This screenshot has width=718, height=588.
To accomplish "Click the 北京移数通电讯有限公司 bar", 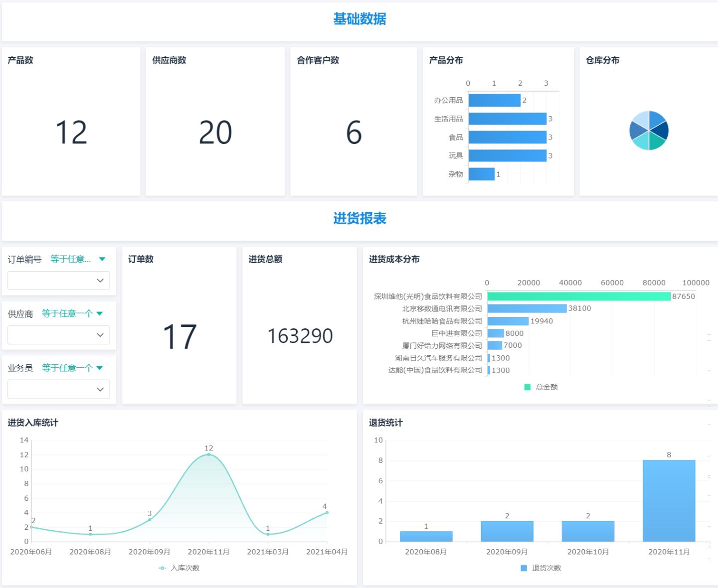I will pyautogui.click(x=527, y=308).
